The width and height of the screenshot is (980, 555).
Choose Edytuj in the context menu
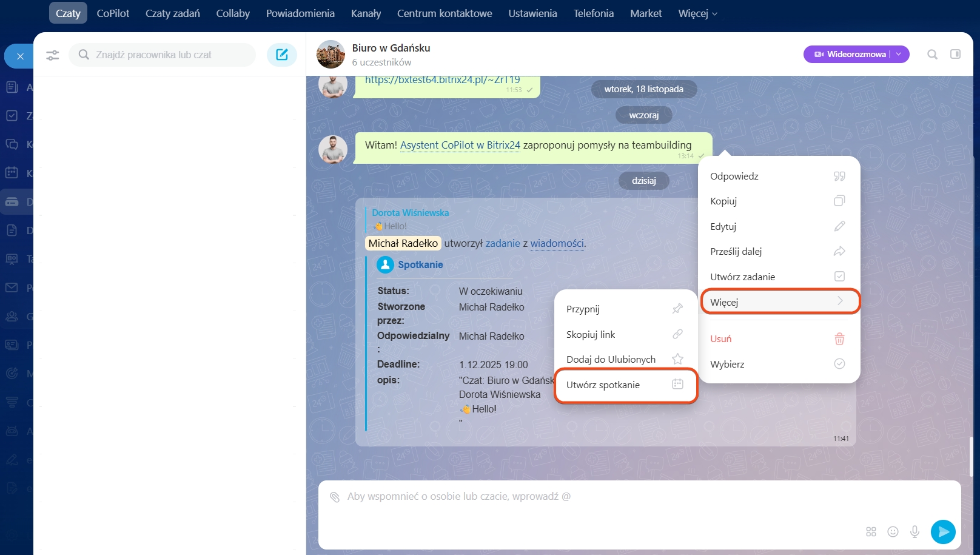(x=779, y=227)
